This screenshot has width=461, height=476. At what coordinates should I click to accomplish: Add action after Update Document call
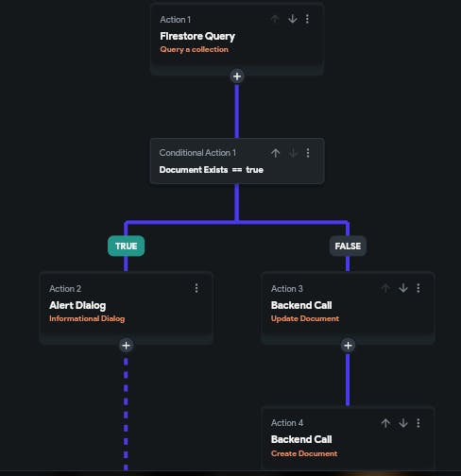[348, 346]
